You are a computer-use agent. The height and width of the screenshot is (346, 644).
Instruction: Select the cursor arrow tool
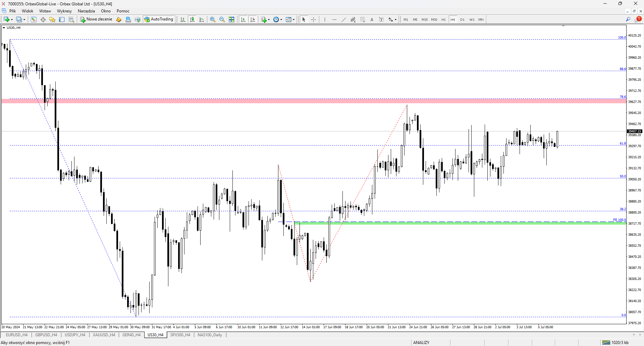(x=304, y=19)
